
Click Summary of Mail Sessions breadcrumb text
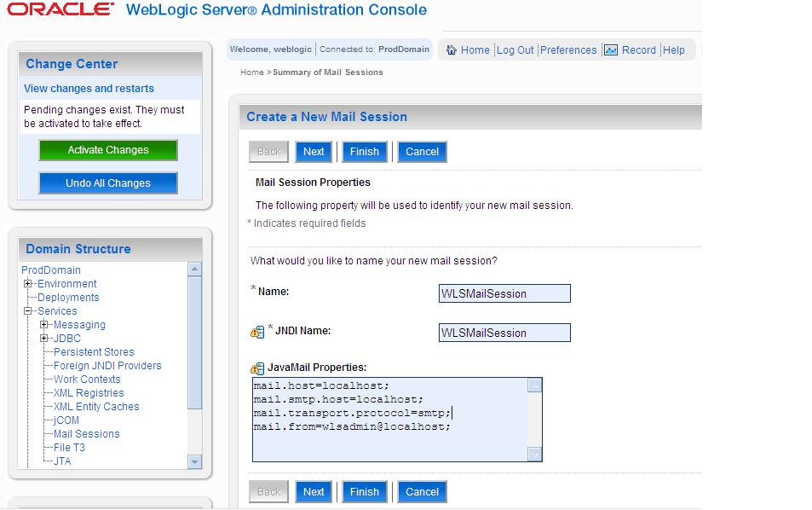point(328,72)
